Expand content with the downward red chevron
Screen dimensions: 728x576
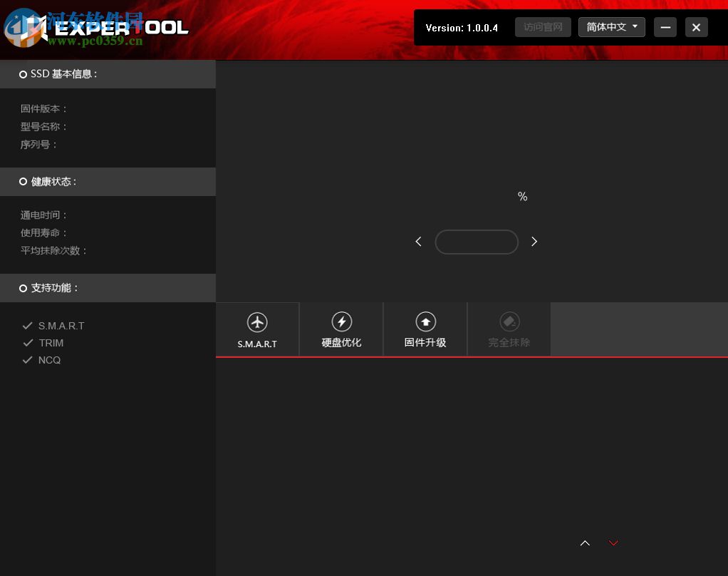click(613, 542)
